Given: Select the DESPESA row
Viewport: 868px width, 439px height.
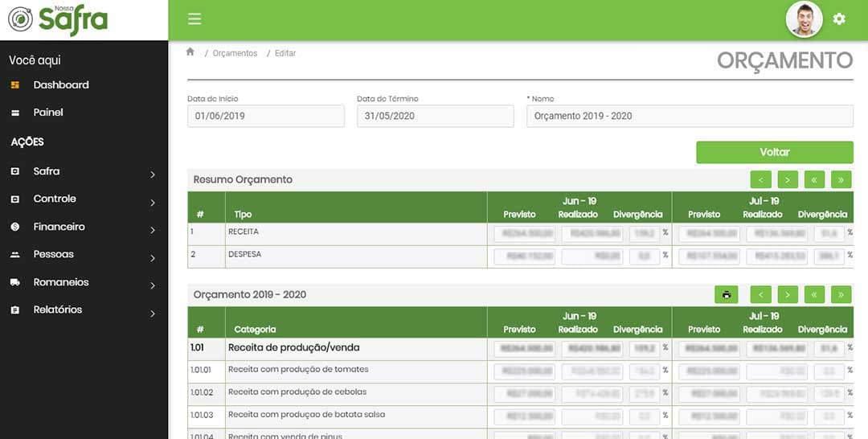Looking at the screenshot, I should tap(520, 256).
